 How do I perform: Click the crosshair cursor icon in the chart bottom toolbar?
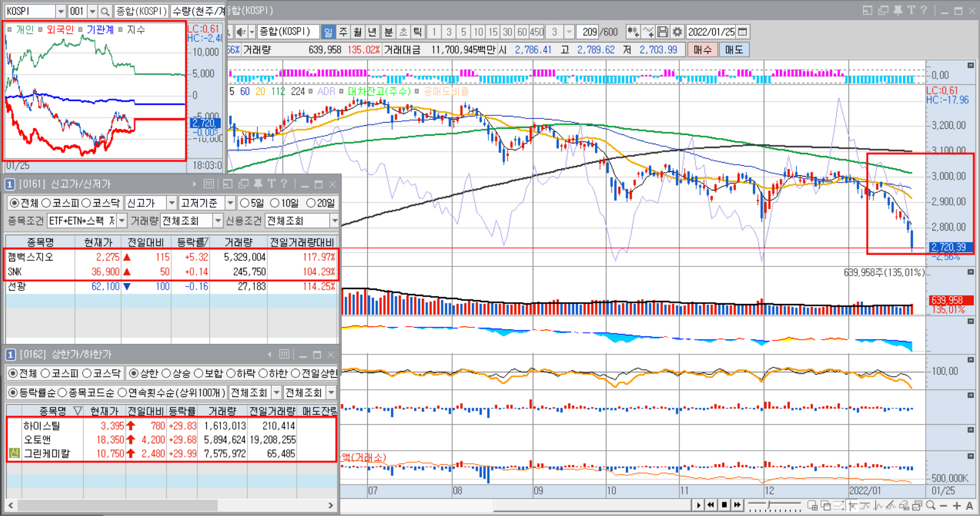(x=852, y=506)
